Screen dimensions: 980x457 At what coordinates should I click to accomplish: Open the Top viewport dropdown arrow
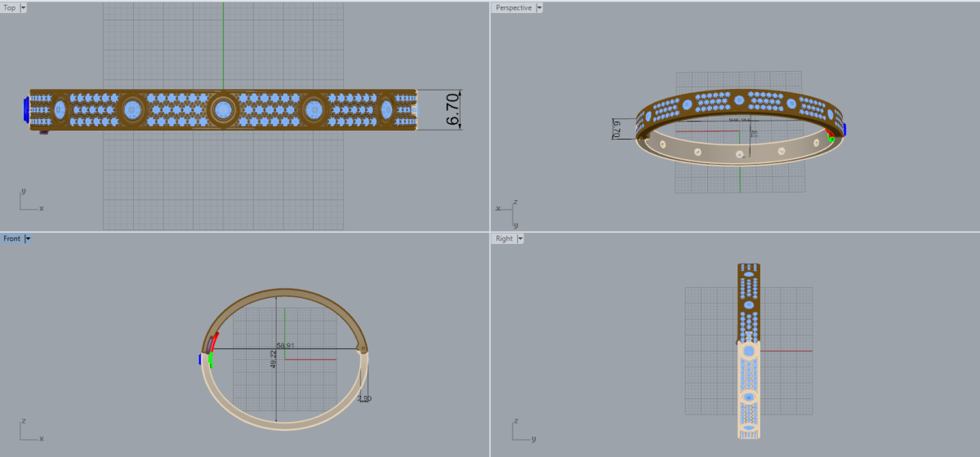pyautogui.click(x=23, y=7)
